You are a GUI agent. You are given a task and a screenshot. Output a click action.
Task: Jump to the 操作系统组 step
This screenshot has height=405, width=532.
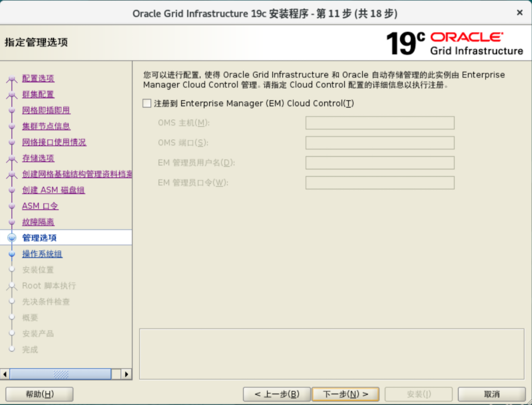tap(42, 254)
